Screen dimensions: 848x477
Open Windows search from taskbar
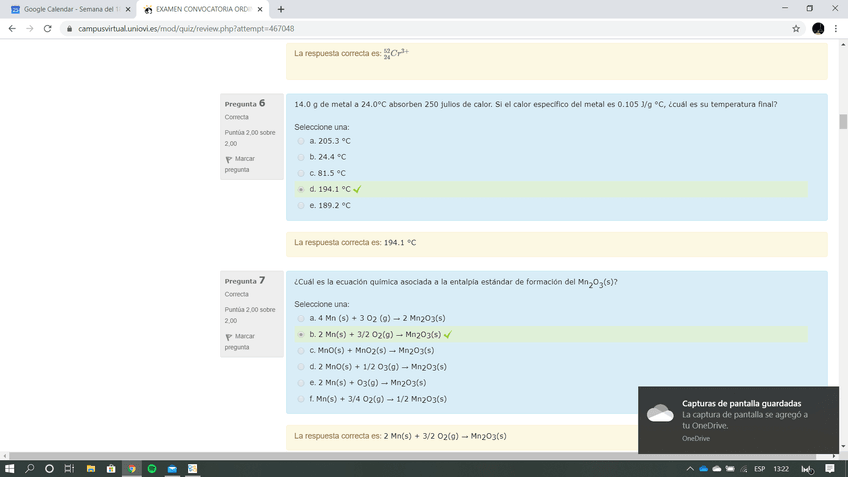coord(30,468)
